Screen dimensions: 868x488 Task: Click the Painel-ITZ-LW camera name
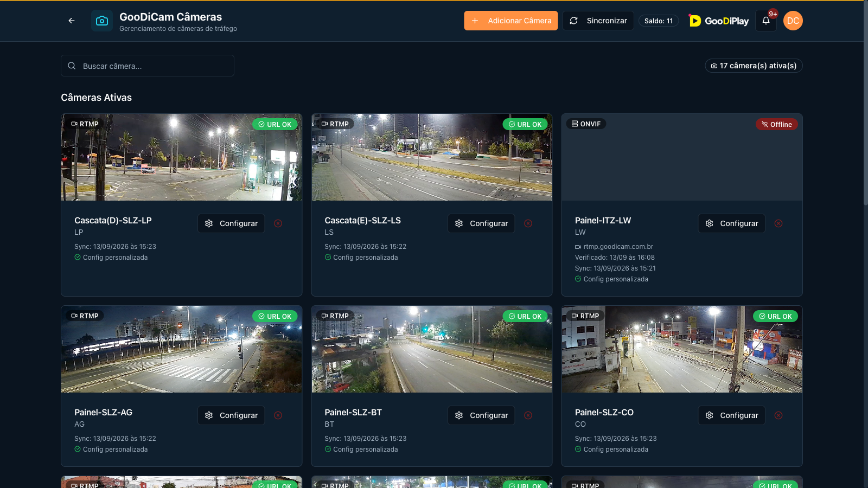(x=603, y=221)
